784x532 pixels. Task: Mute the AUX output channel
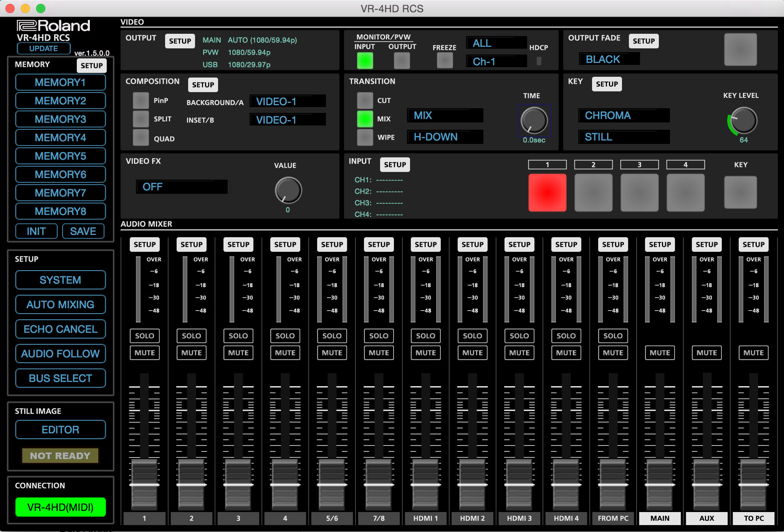click(706, 353)
